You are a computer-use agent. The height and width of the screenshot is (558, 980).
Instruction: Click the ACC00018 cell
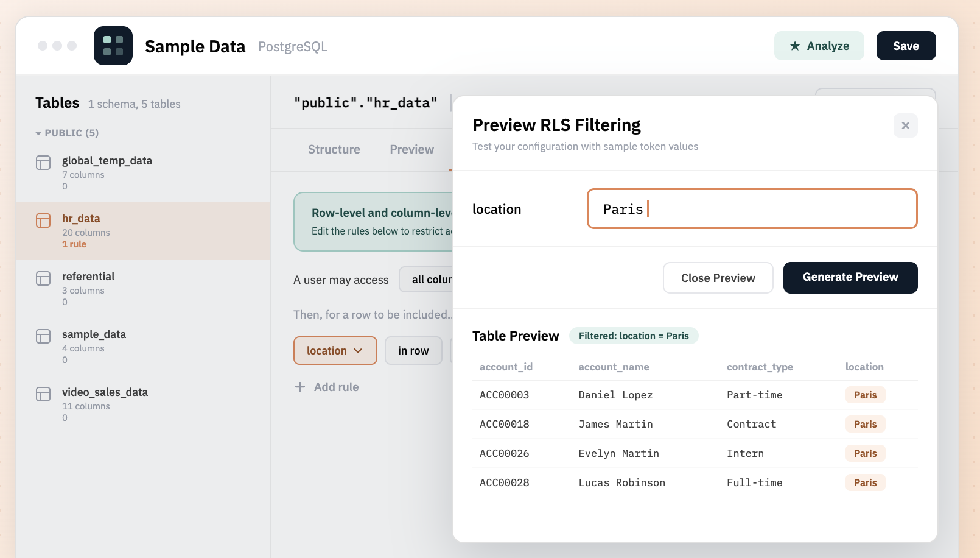[505, 424]
